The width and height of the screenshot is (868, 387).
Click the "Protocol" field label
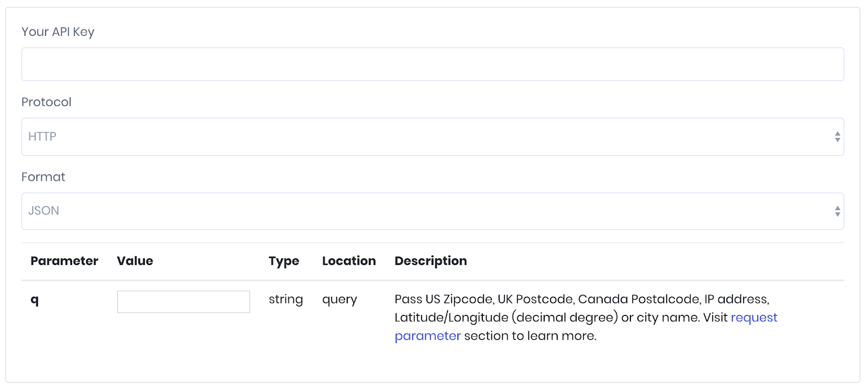[46, 102]
